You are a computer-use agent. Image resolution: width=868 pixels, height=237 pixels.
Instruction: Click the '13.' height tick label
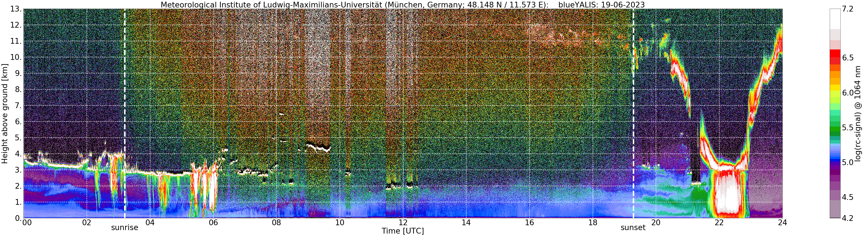point(16,9)
